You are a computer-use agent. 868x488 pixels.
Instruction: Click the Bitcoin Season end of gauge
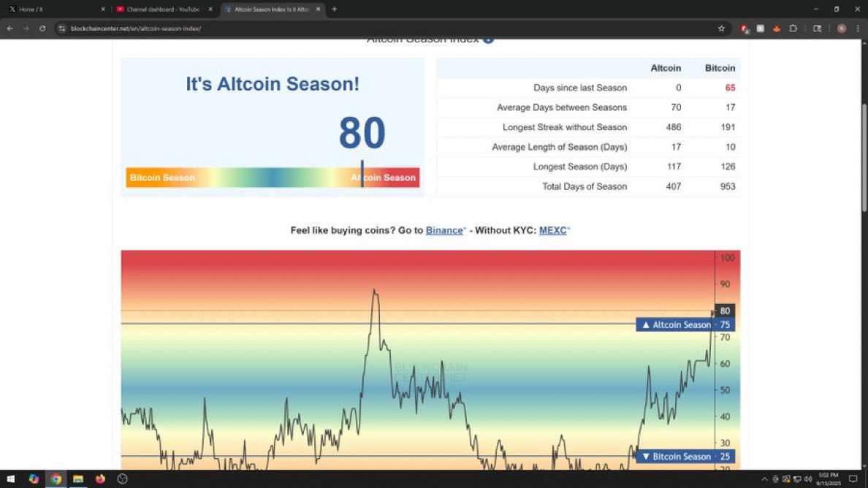pyautogui.click(x=162, y=178)
